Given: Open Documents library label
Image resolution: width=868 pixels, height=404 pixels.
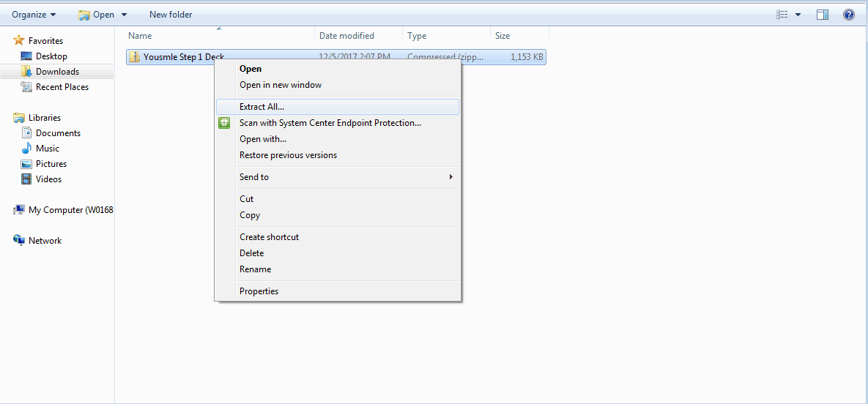Looking at the screenshot, I should pyautogui.click(x=58, y=133).
